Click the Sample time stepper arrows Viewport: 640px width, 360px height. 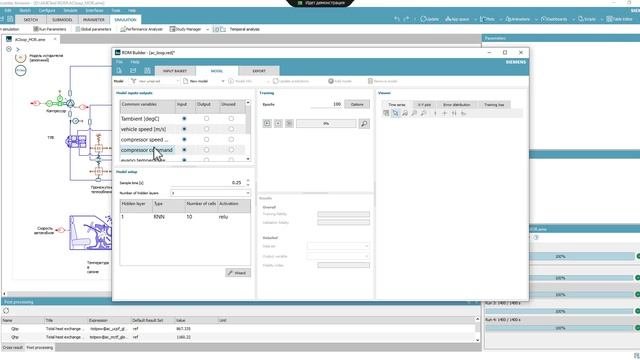pos(248,182)
